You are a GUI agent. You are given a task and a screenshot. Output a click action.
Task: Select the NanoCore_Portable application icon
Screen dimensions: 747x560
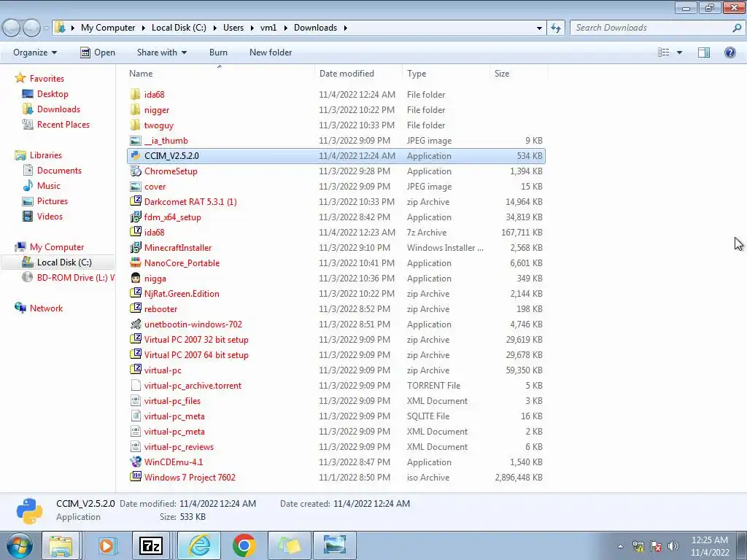click(x=136, y=262)
